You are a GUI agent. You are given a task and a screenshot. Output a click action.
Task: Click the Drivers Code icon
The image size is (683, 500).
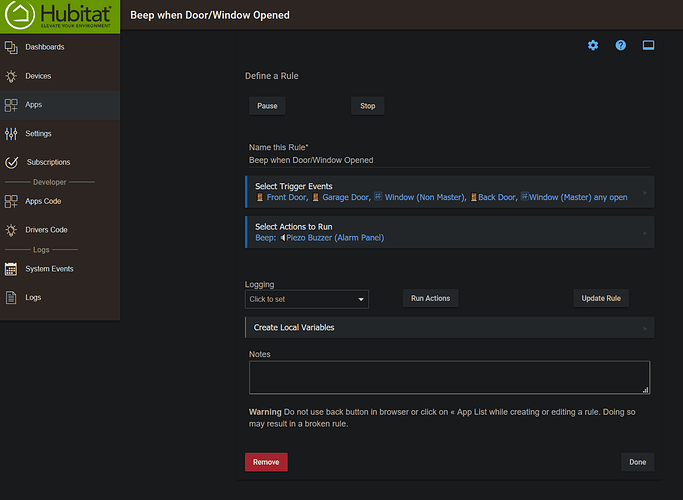click(x=11, y=230)
